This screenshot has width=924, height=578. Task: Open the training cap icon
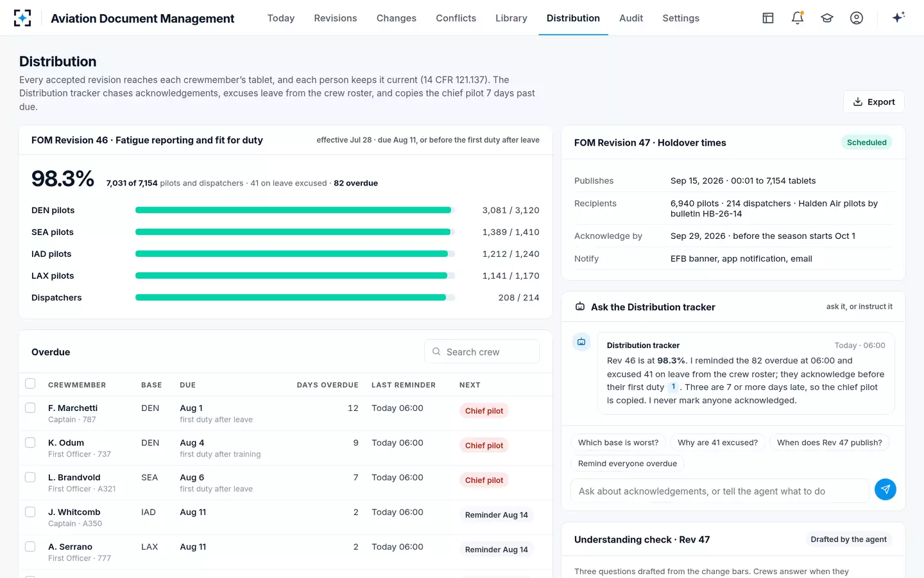pos(827,18)
